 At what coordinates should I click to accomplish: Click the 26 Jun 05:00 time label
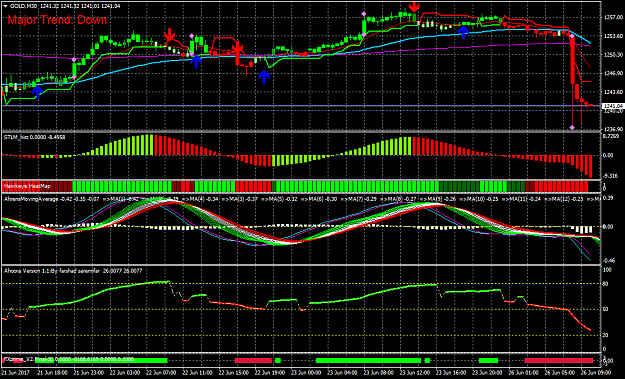click(x=559, y=373)
